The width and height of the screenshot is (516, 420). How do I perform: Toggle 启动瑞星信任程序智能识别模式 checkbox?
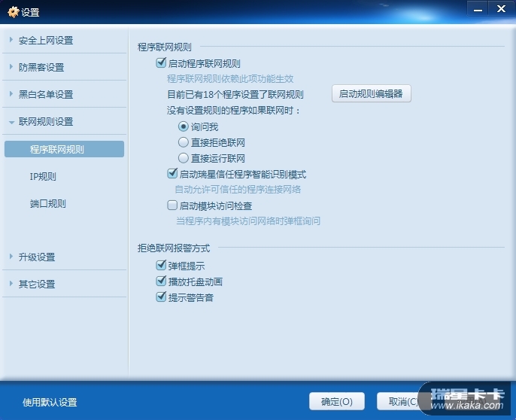coord(172,174)
